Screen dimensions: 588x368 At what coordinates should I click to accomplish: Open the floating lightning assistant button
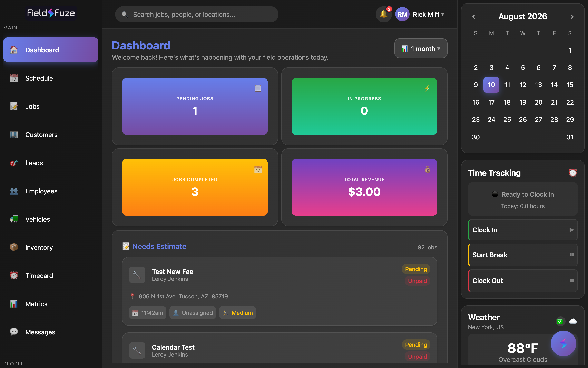coord(563,343)
